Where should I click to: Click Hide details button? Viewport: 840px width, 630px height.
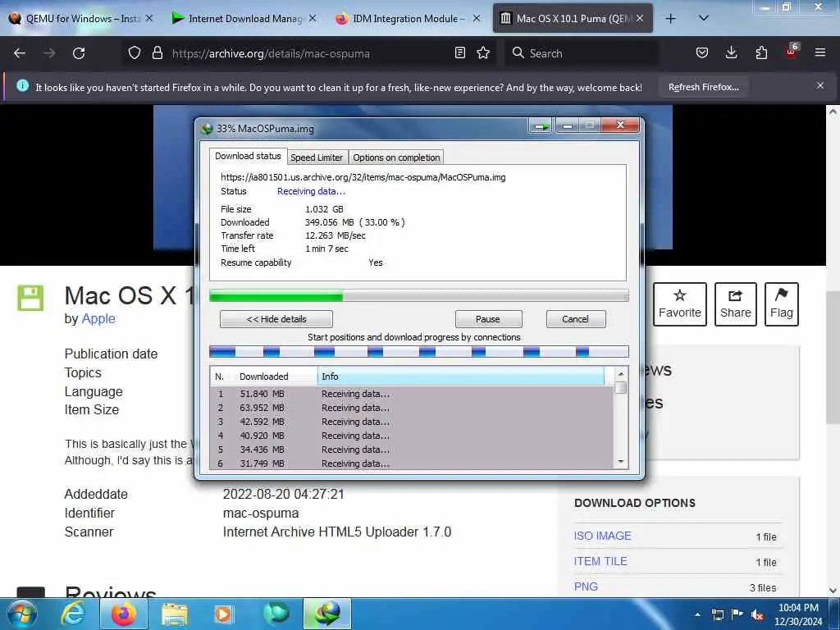tap(276, 319)
